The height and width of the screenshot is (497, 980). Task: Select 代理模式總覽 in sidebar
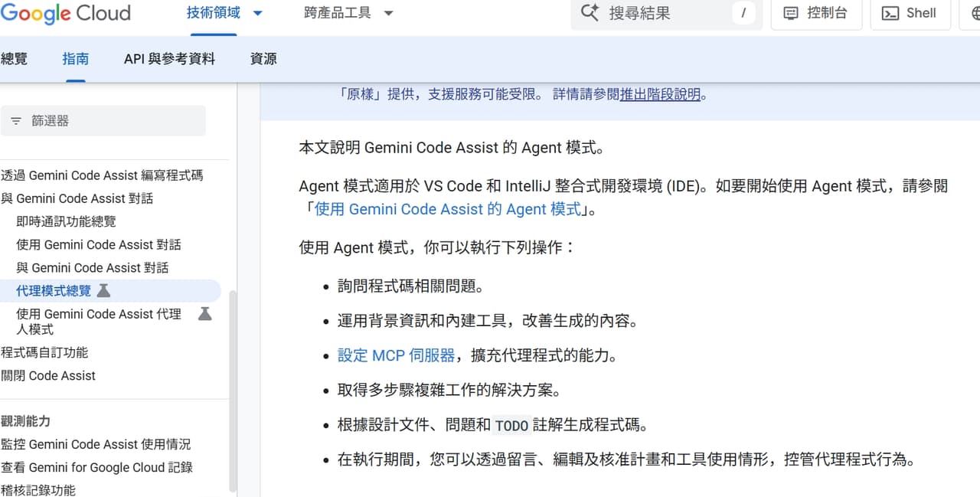[54, 291]
